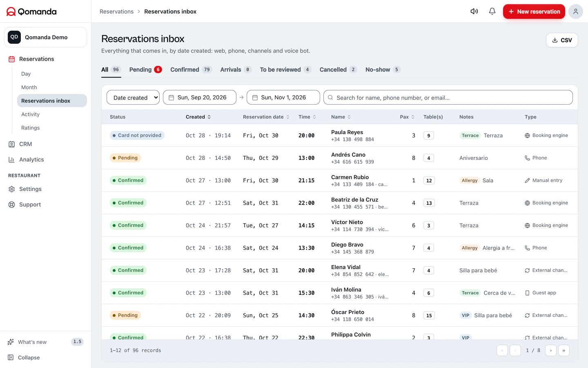Click the search field for name, phone, or email
This screenshot has height=368, width=588.
coord(448,97)
